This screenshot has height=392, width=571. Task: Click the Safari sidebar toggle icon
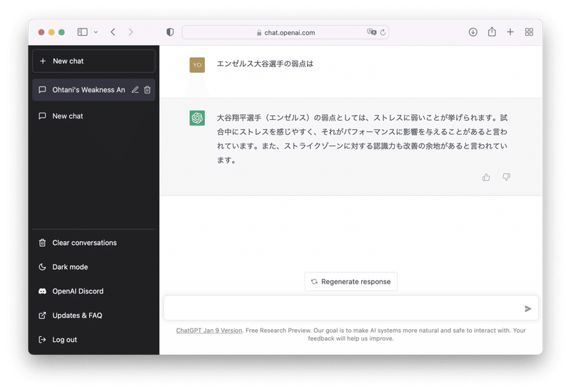[82, 32]
